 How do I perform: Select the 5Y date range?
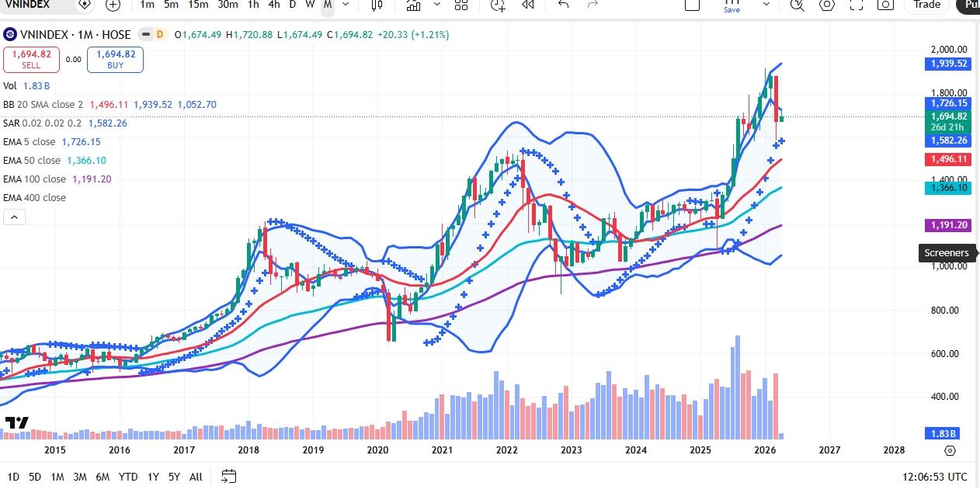174,477
